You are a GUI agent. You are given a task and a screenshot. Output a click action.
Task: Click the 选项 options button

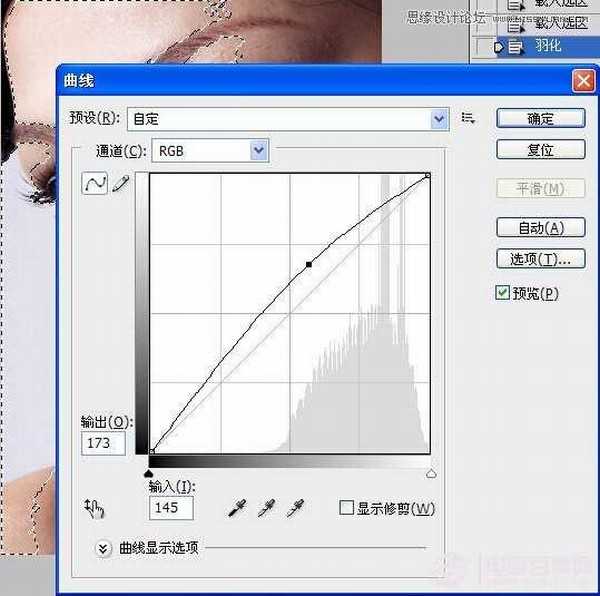[x=540, y=259]
